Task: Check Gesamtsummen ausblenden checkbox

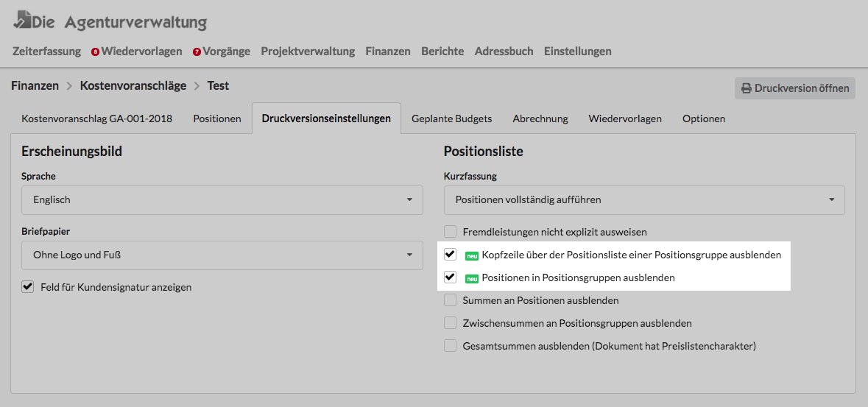Action: pos(450,346)
